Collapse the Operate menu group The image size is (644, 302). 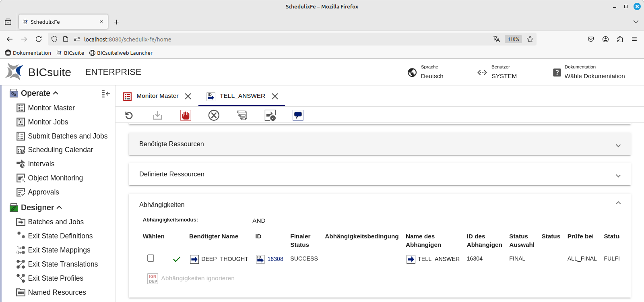coord(56,93)
